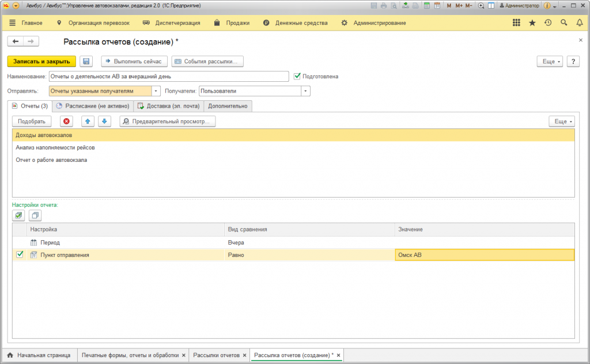
Task: Uncheck the Пункт отправления setting checkbox
Action: click(20, 255)
